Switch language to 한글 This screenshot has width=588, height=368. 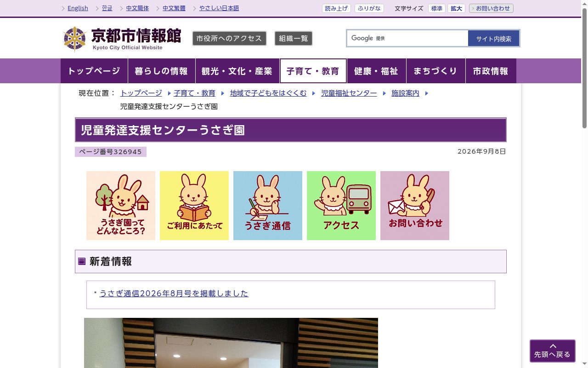pyautogui.click(x=107, y=8)
